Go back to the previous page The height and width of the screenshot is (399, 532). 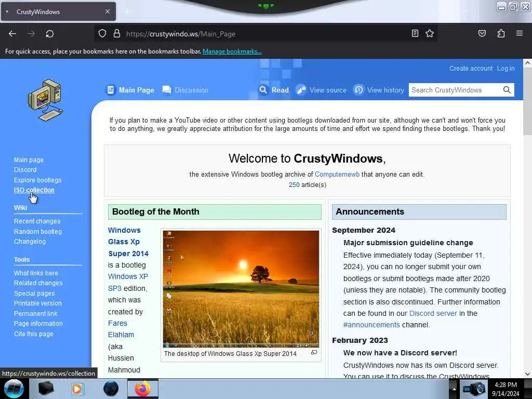point(12,34)
